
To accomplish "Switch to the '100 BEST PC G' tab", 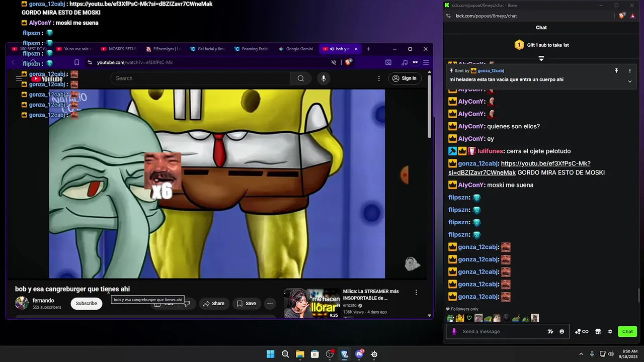I will [x=29, y=49].
